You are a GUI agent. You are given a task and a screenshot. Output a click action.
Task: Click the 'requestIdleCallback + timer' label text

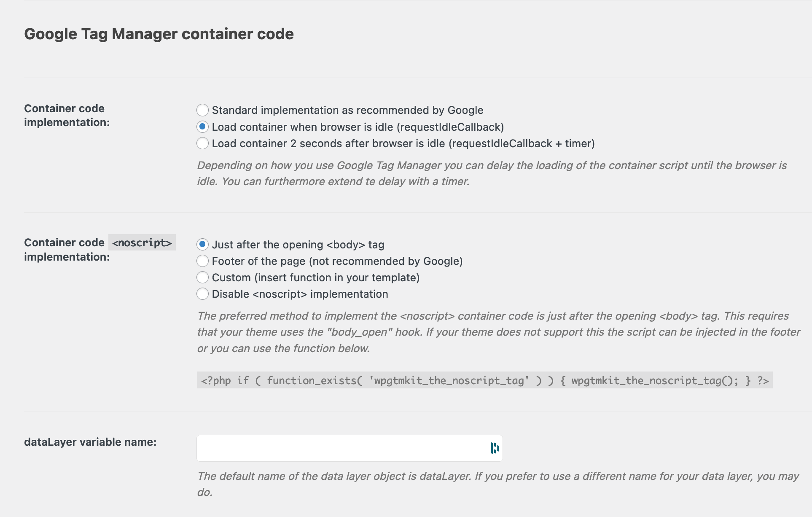point(522,143)
